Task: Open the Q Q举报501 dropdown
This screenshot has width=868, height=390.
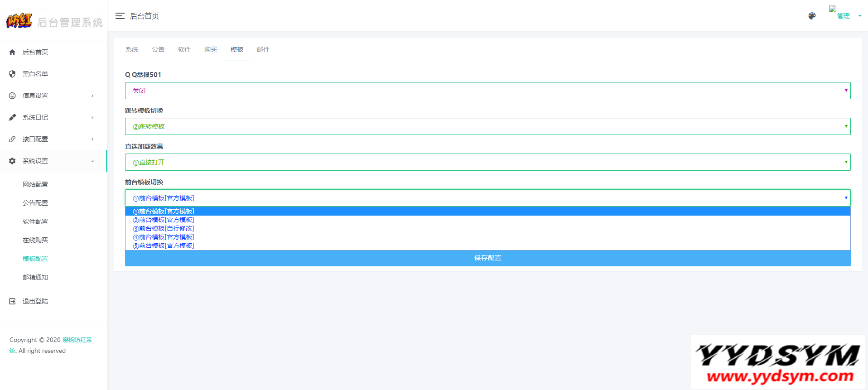Action: (x=487, y=91)
